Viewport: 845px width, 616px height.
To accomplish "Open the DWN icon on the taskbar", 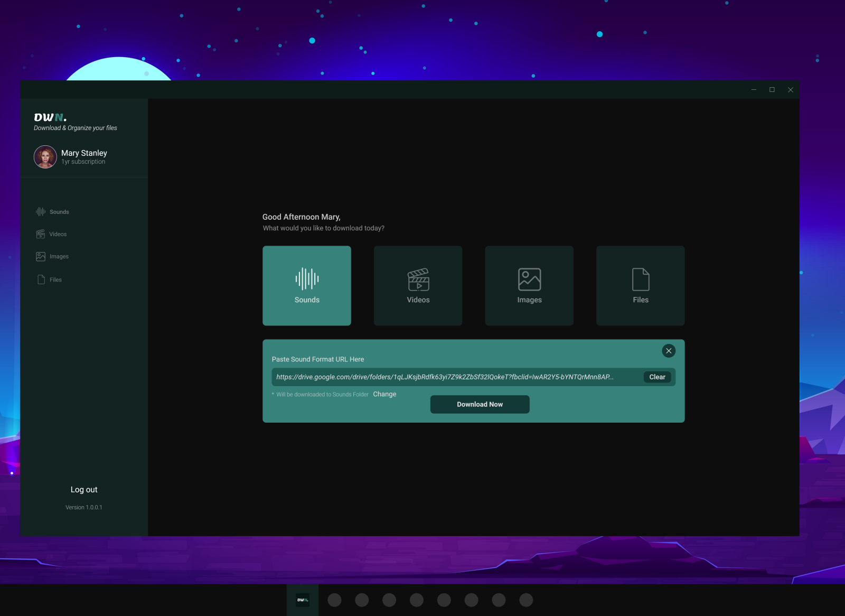I will point(302,600).
